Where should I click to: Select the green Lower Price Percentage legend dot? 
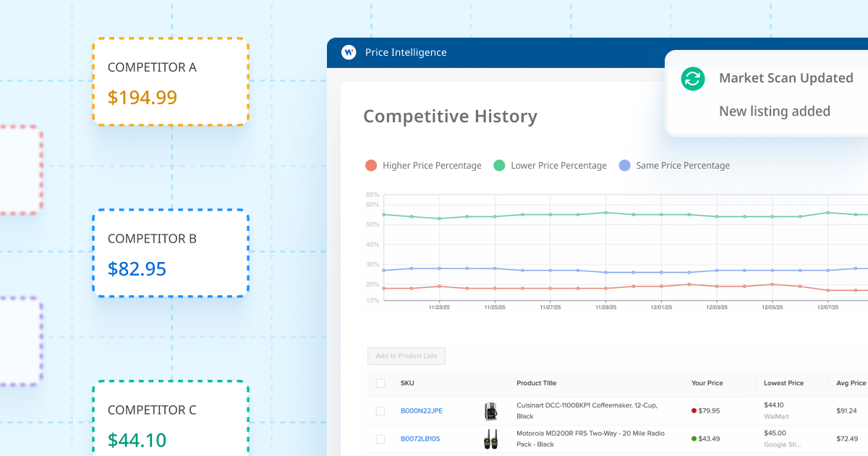pos(498,165)
